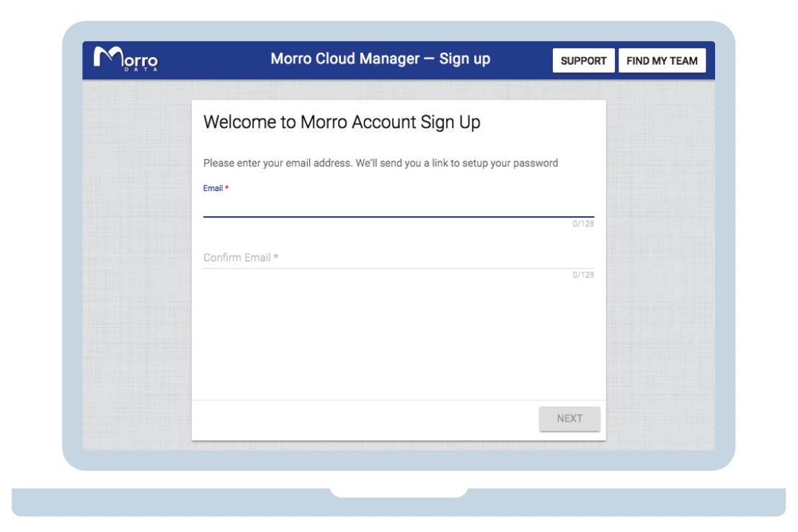Click the NEXT button
Viewport: 798px width, 532px height.
tap(569, 419)
